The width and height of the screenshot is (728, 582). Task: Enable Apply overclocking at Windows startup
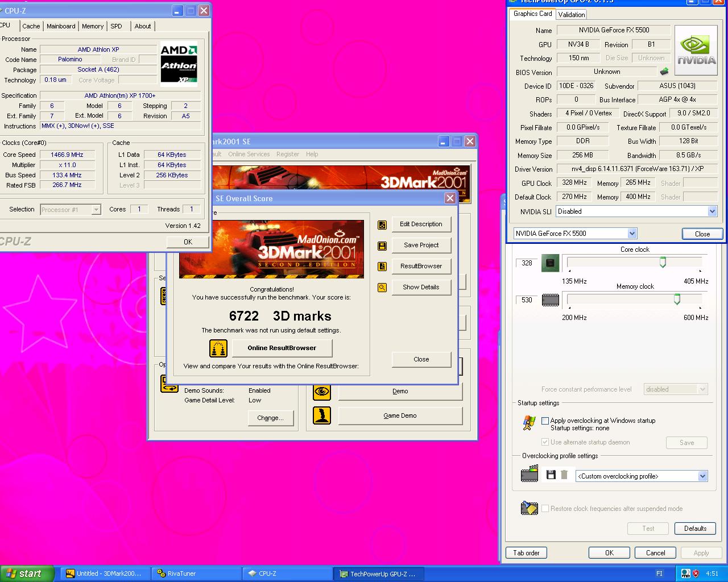(545, 421)
